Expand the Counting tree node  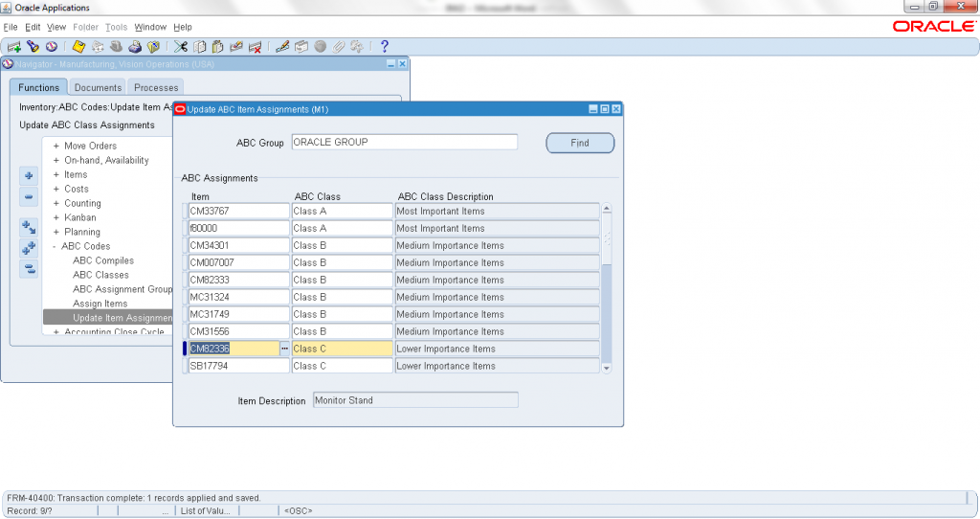[x=56, y=204]
